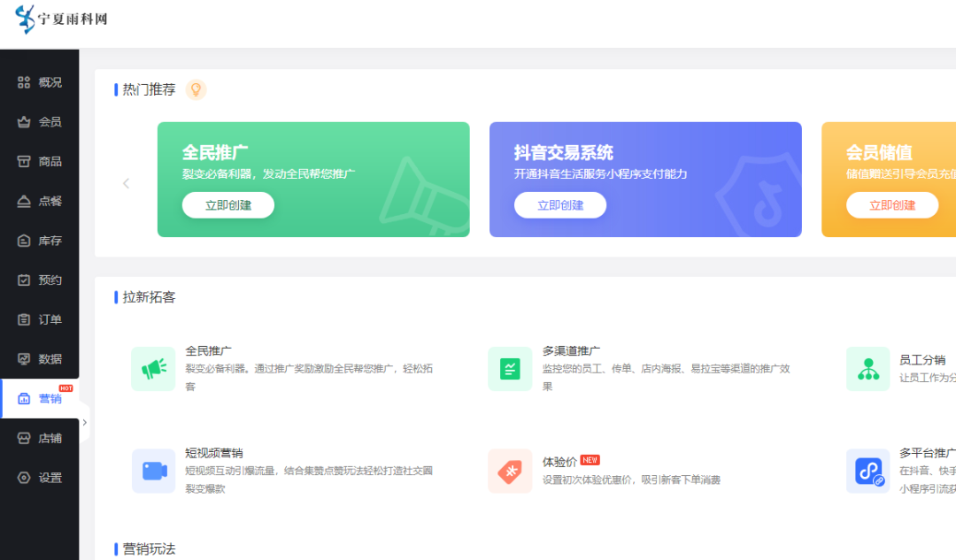
Task: Click the 设置 menu label
Action: [x=50, y=478]
